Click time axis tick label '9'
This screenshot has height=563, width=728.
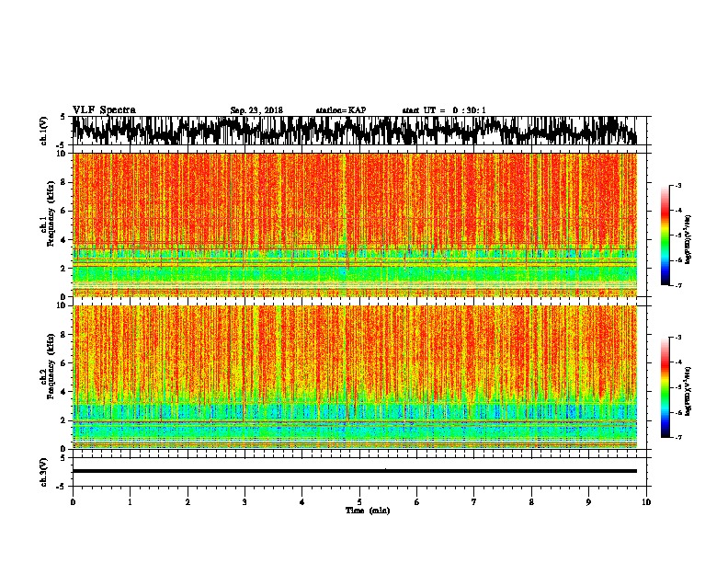pos(588,502)
